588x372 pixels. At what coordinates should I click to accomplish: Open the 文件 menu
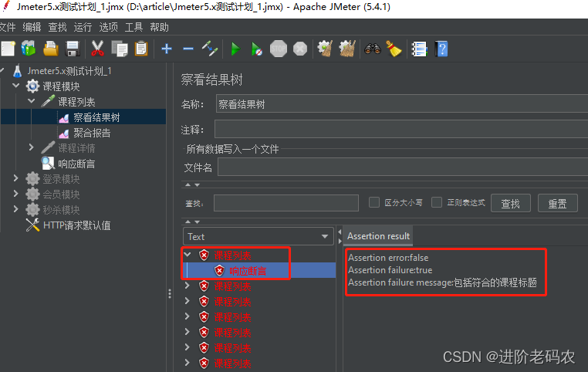click(8, 27)
